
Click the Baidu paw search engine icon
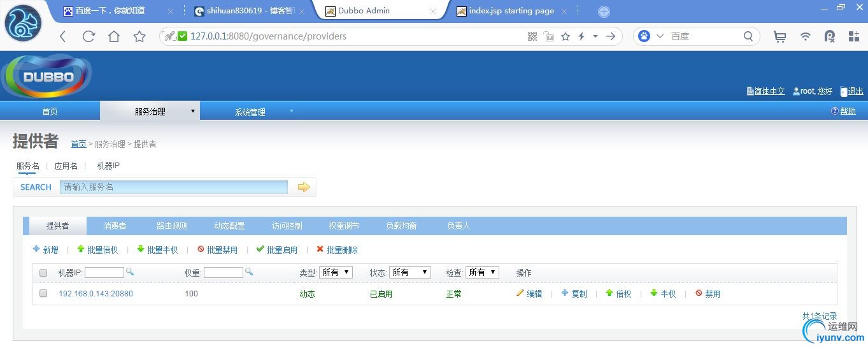(644, 36)
